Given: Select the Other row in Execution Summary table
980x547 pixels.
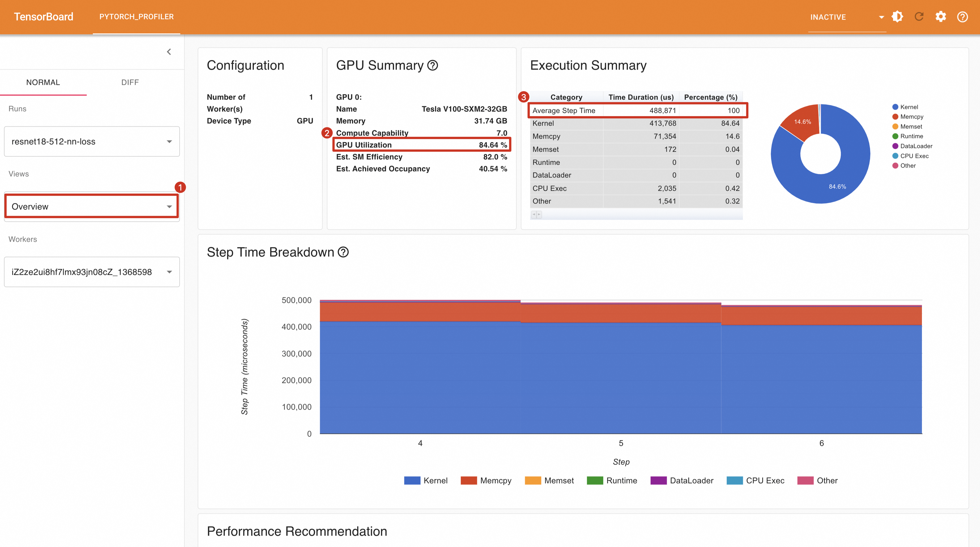Looking at the screenshot, I should (x=636, y=201).
